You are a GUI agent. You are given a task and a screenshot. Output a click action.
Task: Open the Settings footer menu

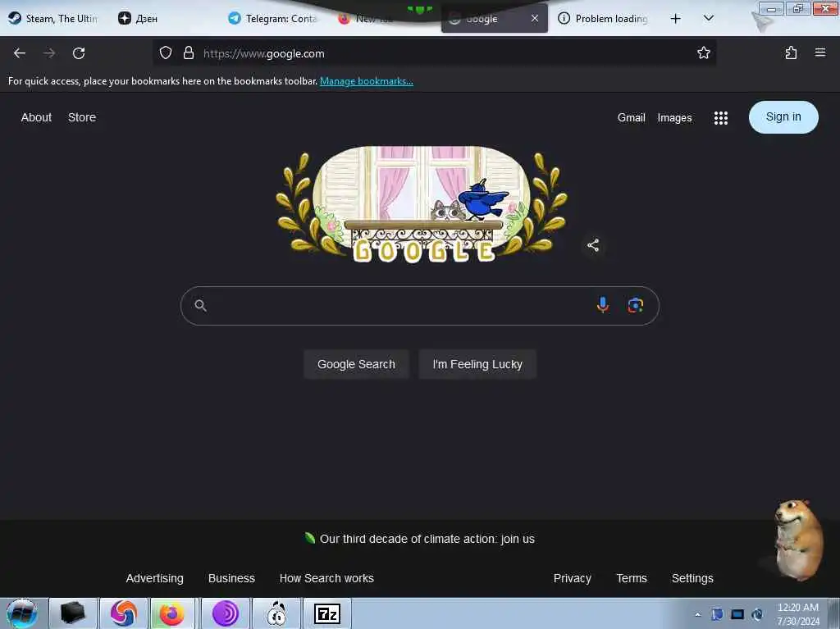click(692, 578)
